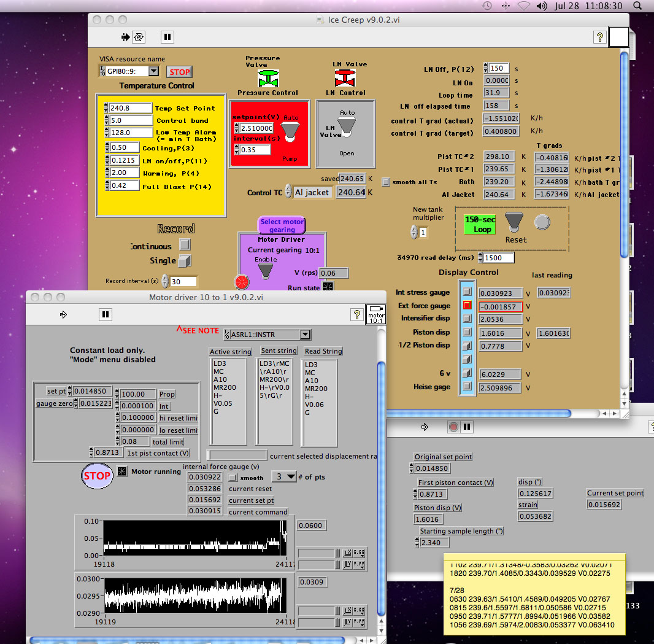The height and width of the screenshot is (644, 654).
Task: Open context help in Ice Creep window
Action: 599,37
